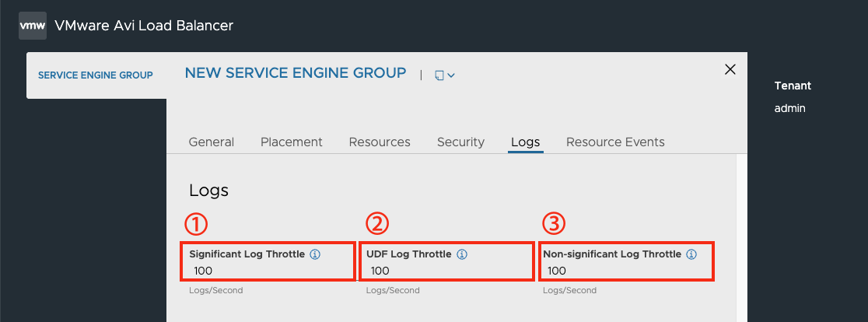Click the Tenant label
Screen dimensions: 868x322
pyautogui.click(x=793, y=86)
